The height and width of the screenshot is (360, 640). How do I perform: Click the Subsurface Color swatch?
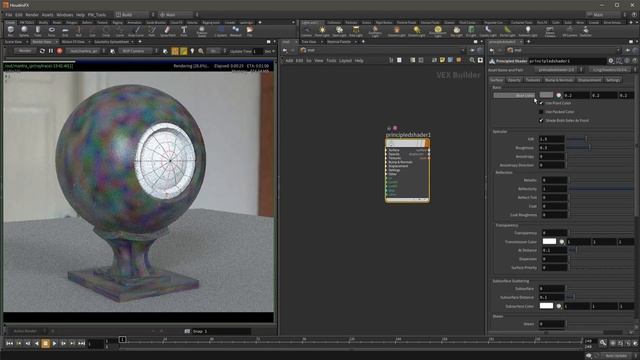547,306
